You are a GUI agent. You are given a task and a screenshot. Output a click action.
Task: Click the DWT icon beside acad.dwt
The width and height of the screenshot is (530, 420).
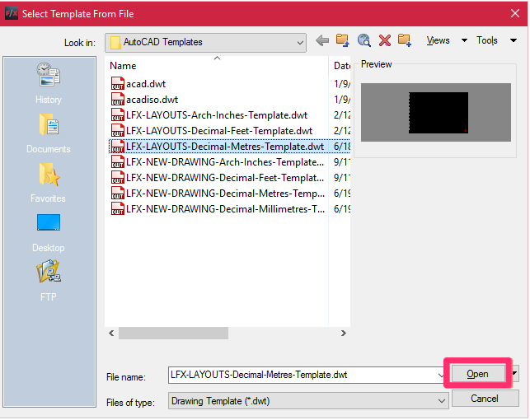tap(117, 83)
